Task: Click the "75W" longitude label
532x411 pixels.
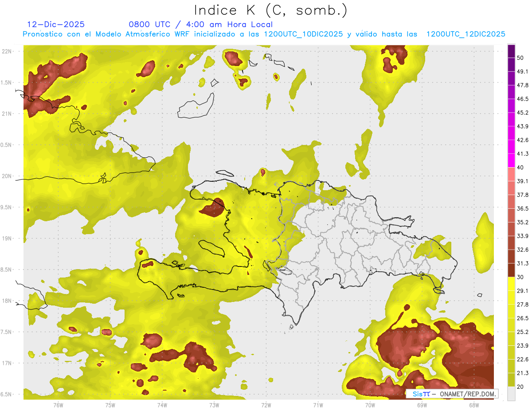Action: (x=110, y=405)
